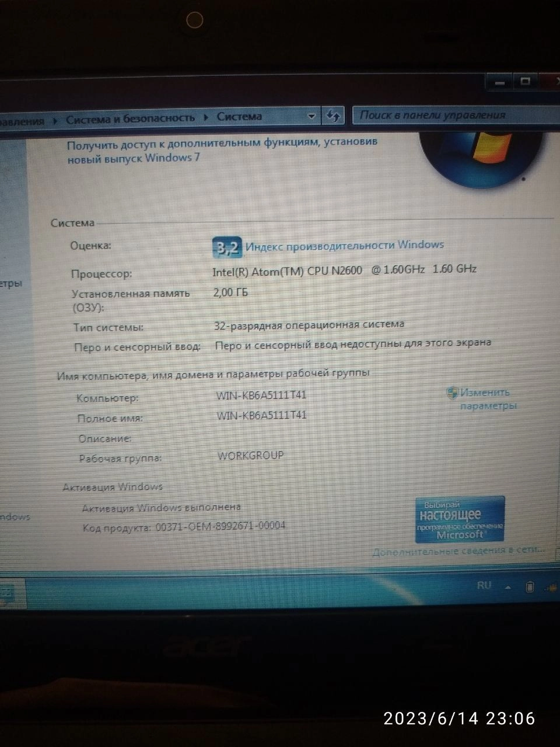The width and height of the screenshot is (560, 747).
Task: Click the WORKGROUP value
Action: [251, 455]
